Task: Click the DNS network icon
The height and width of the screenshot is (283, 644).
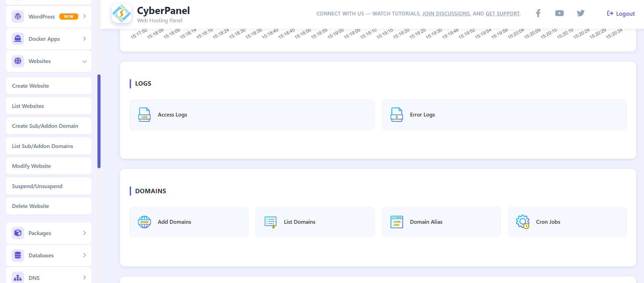Action: click(x=18, y=278)
